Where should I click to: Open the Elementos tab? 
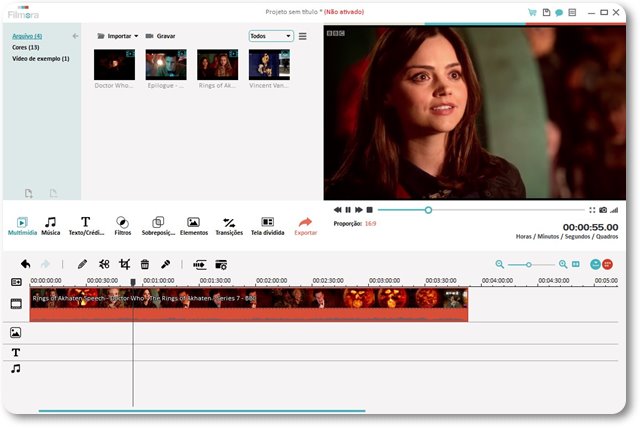[193, 226]
